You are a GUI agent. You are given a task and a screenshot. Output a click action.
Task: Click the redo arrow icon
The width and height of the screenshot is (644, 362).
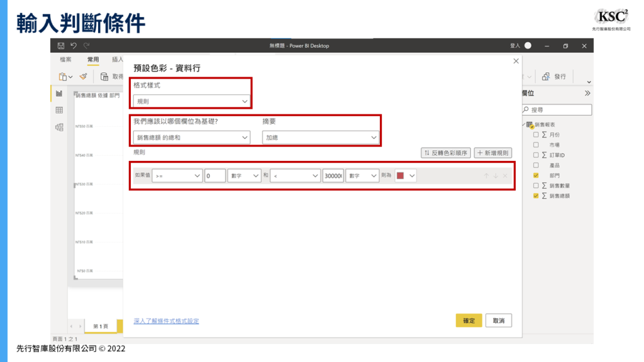coord(86,45)
